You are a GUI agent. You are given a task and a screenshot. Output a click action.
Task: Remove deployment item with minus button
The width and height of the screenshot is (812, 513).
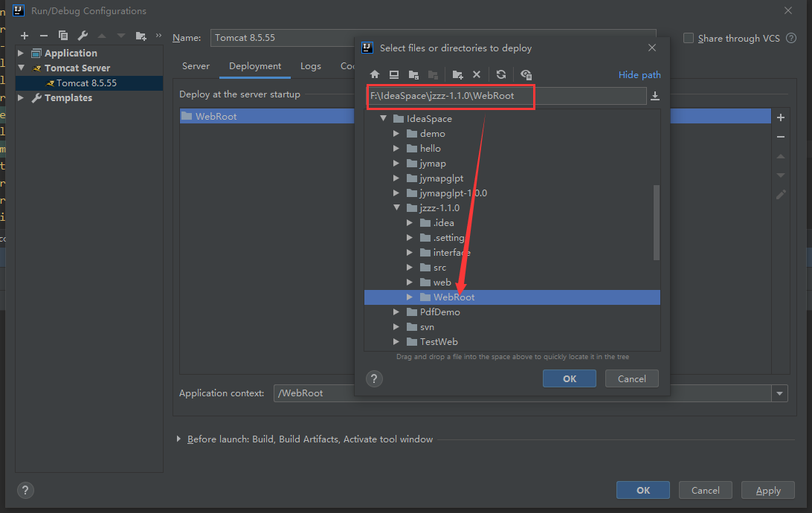coord(781,137)
